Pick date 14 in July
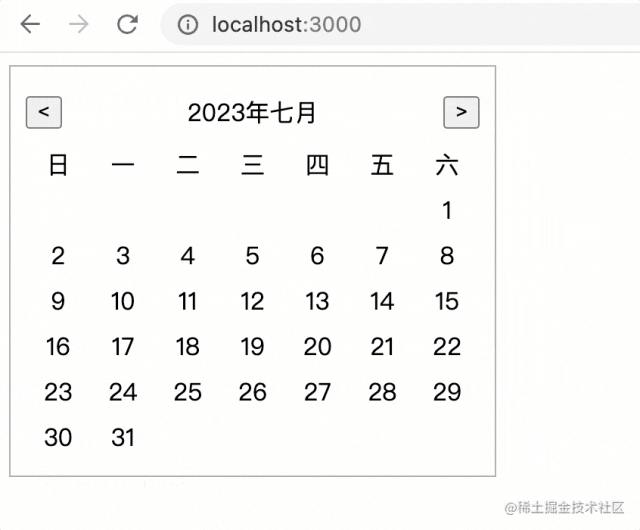The image size is (640, 530). 382,301
